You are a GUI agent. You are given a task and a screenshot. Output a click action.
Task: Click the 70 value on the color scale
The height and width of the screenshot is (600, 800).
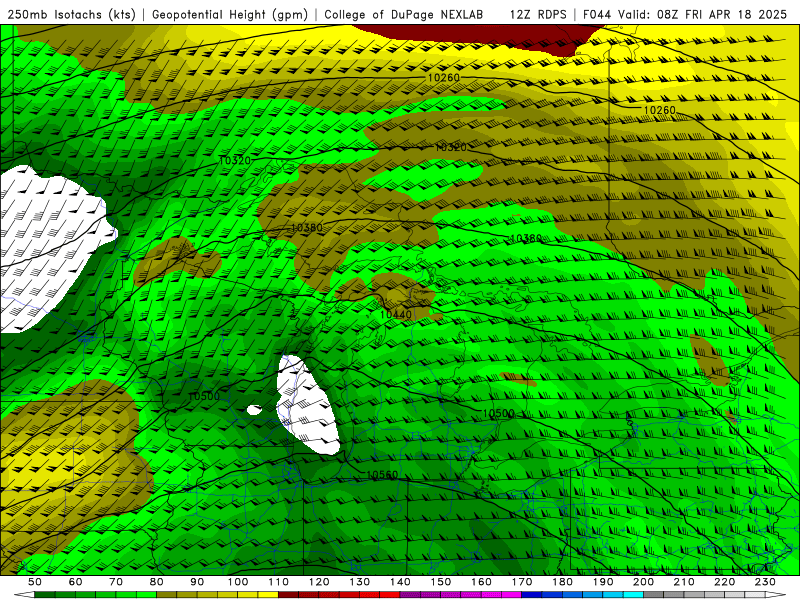[x=116, y=582]
